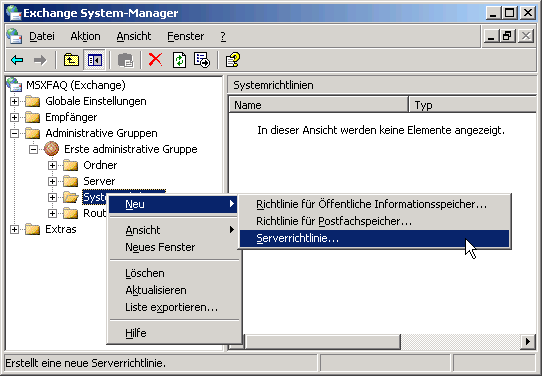This screenshot has width=542, height=376.
Task: Select the Server tree label
Action: point(99,181)
